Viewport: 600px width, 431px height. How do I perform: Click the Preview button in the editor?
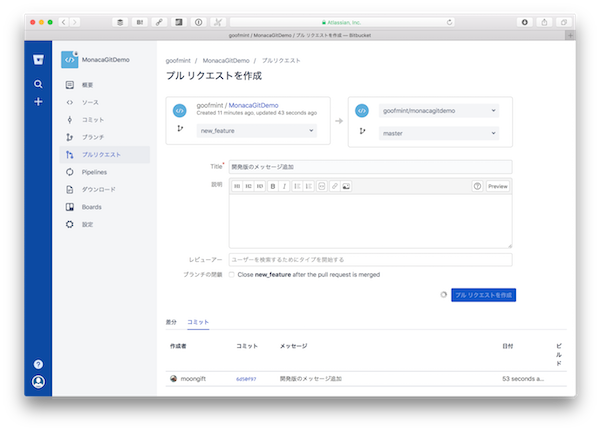click(x=498, y=186)
